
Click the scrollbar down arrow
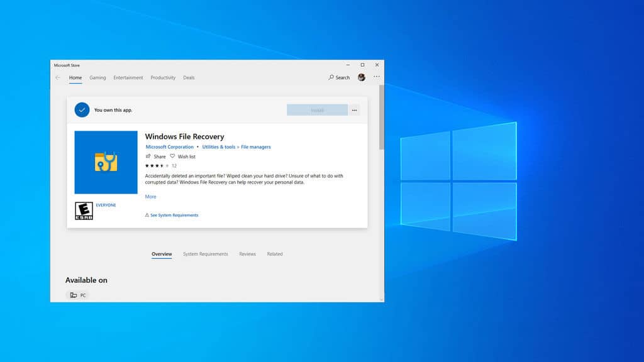pyautogui.click(x=382, y=300)
